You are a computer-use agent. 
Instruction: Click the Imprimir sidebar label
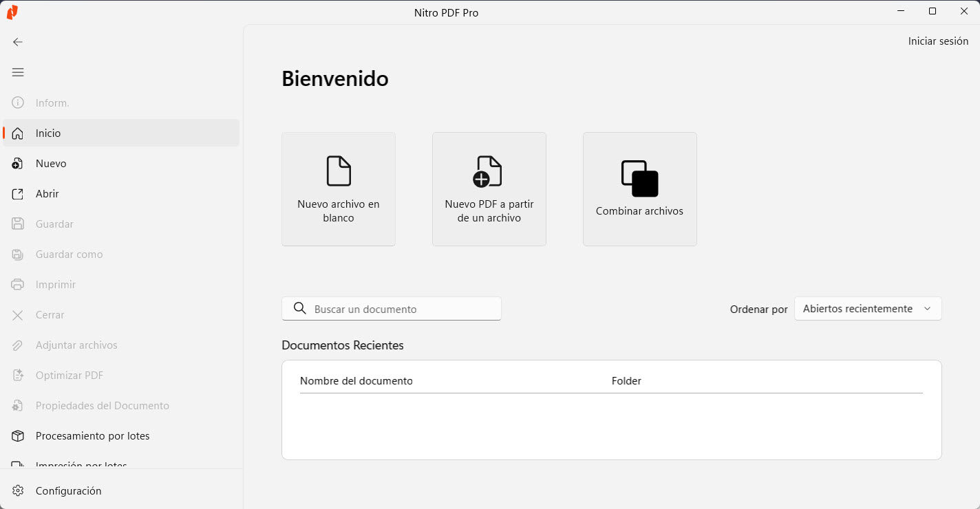(56, 285)
